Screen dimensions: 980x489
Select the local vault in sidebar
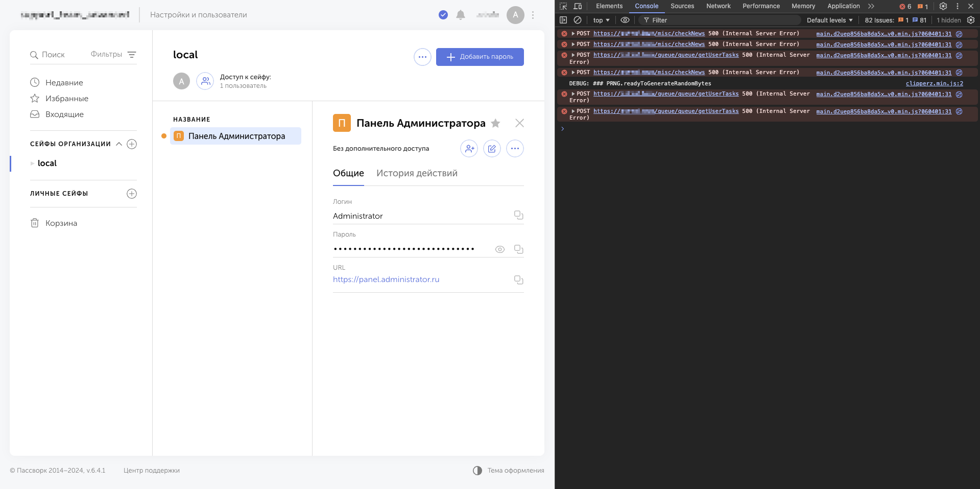click(x=47, y=164)
